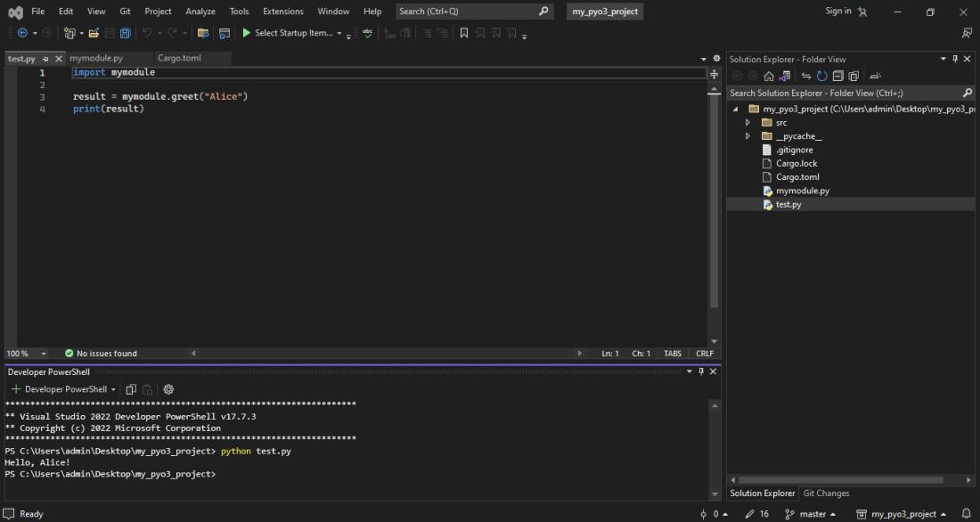
Task: Toggle Show All Files in Solution Explorer
Action: coord(853,76)
